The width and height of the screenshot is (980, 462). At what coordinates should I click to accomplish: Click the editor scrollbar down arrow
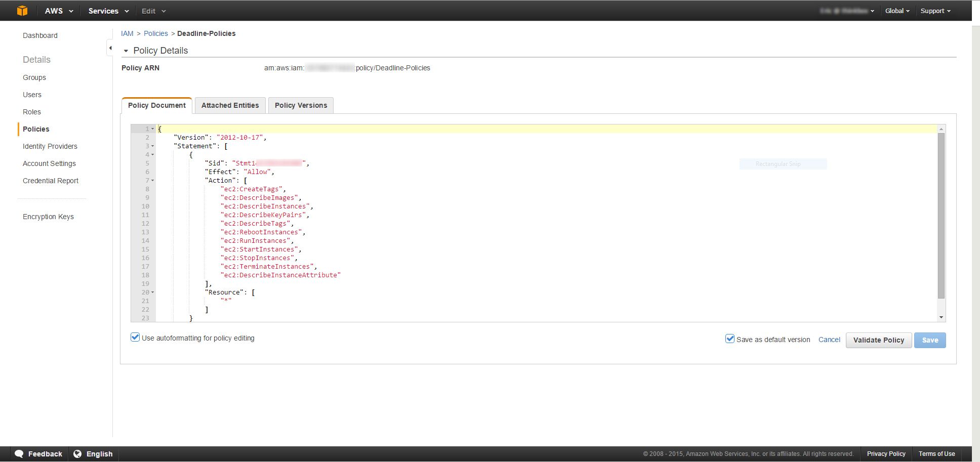click(x=941, y=317)
